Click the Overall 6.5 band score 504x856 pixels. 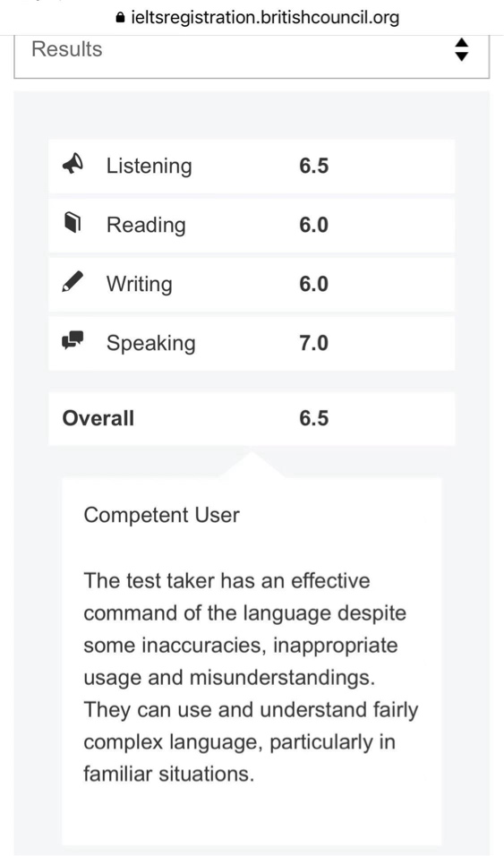314,418
